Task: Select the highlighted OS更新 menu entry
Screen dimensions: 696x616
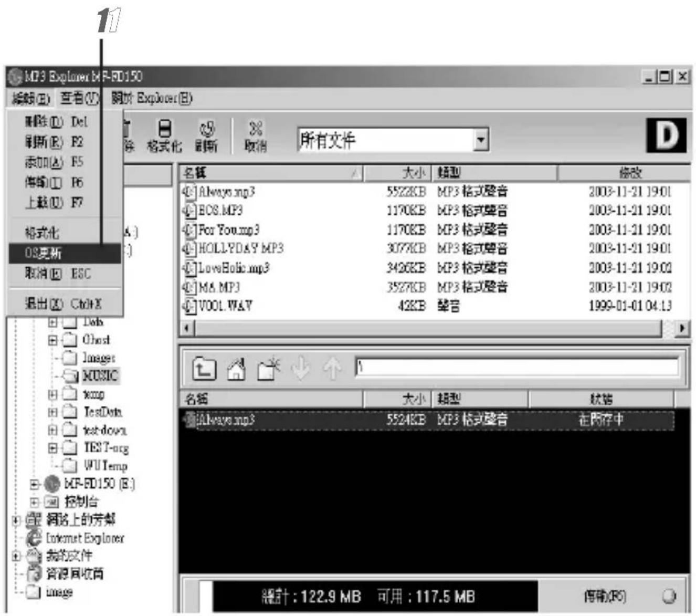Action: point(65,253)
